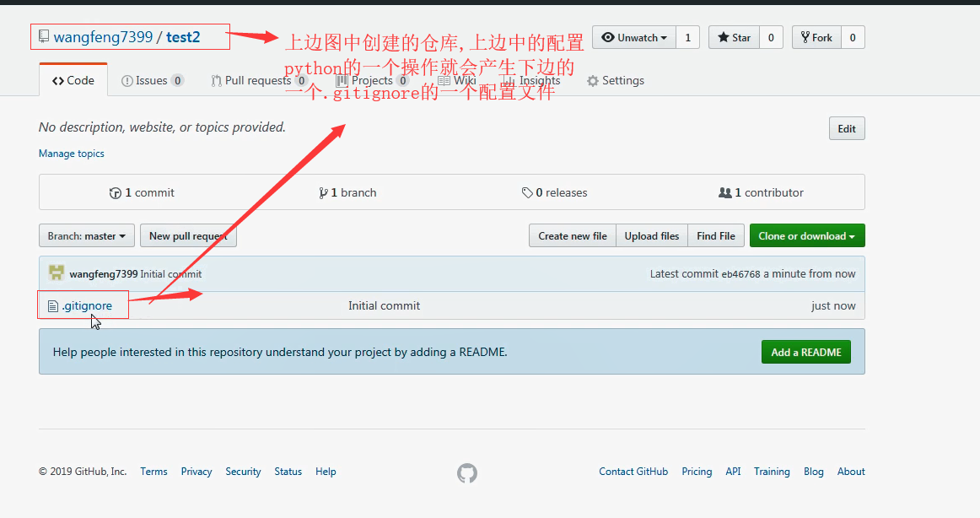Image resolution: width=980 pixels, height=518 pixels.
Task: Open the Branch: master dropdown
Action: click(x=87, y=235)
